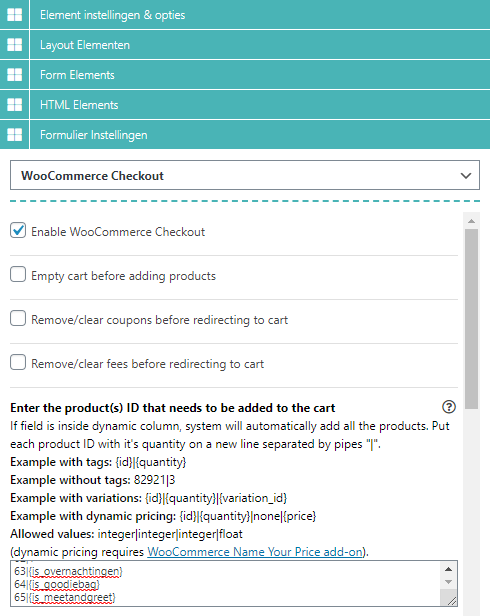Click heading Enter the product(s) ID text
This screenshot has width=490, height=616.
click(x=173, y=408)
